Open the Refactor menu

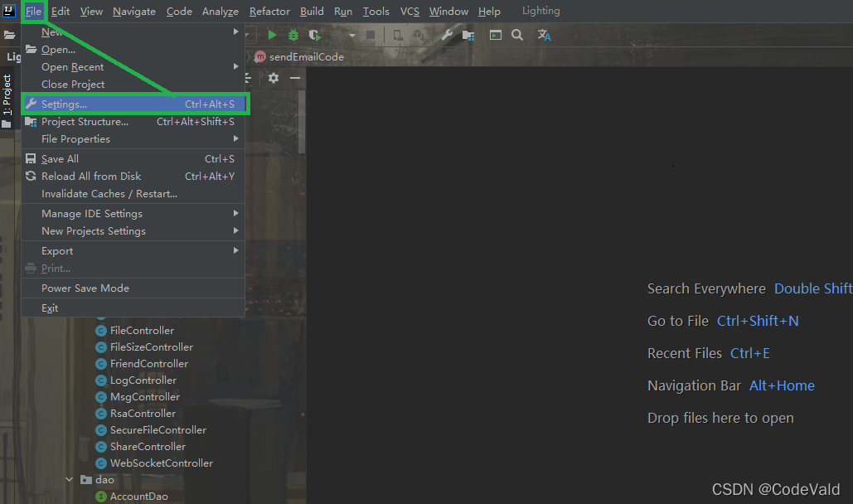269,12
